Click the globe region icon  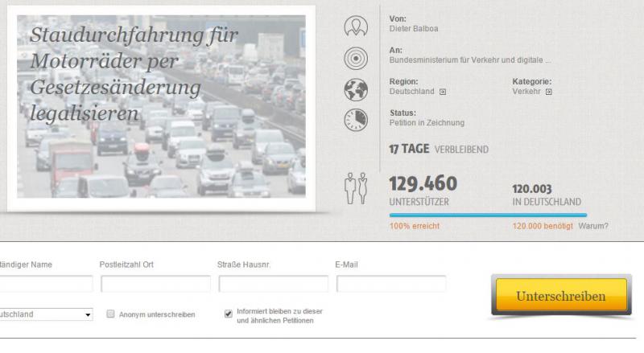click(356, 90)
